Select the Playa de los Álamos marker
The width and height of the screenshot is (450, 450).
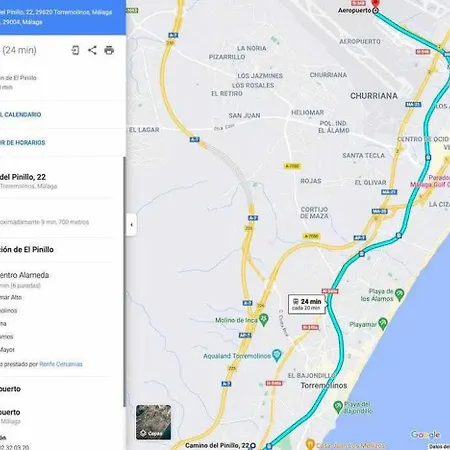pos(399,294)
